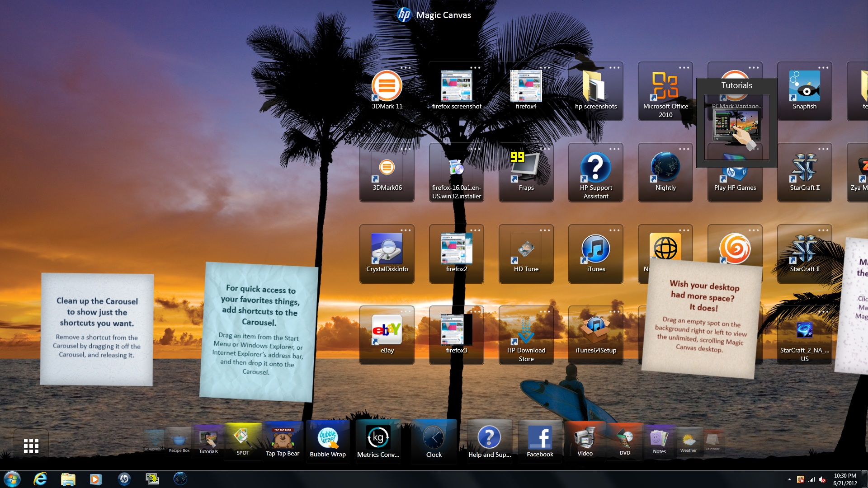
Task: Open options dots on HD Tune tile
Action: [545, 230]
